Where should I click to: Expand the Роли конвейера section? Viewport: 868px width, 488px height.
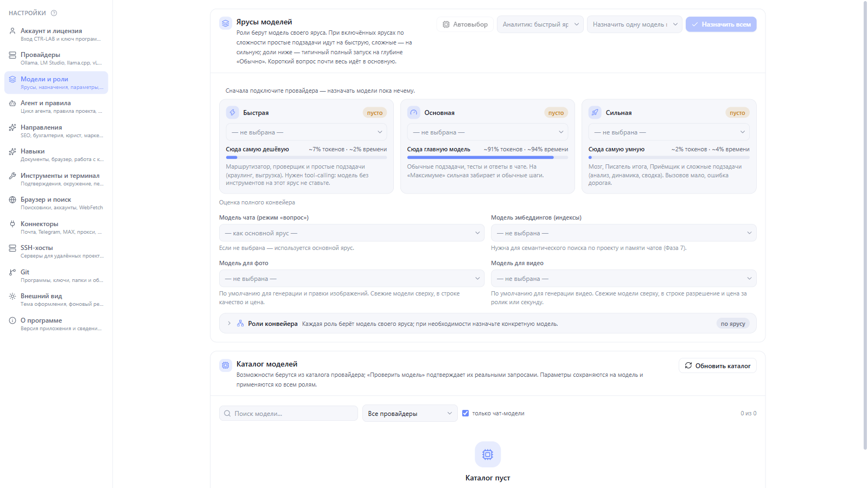488,324
